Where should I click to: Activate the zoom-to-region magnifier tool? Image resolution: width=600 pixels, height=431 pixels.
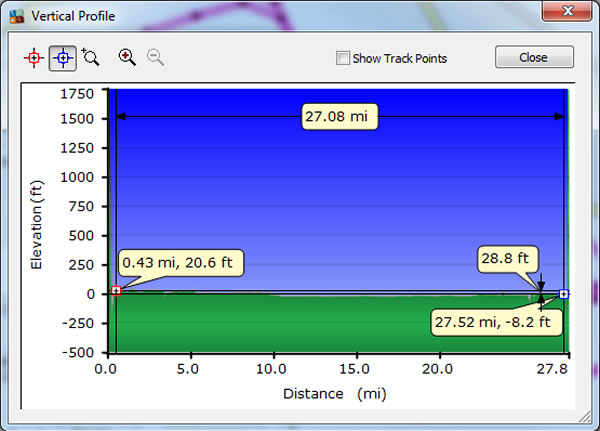tap(91, 58)
